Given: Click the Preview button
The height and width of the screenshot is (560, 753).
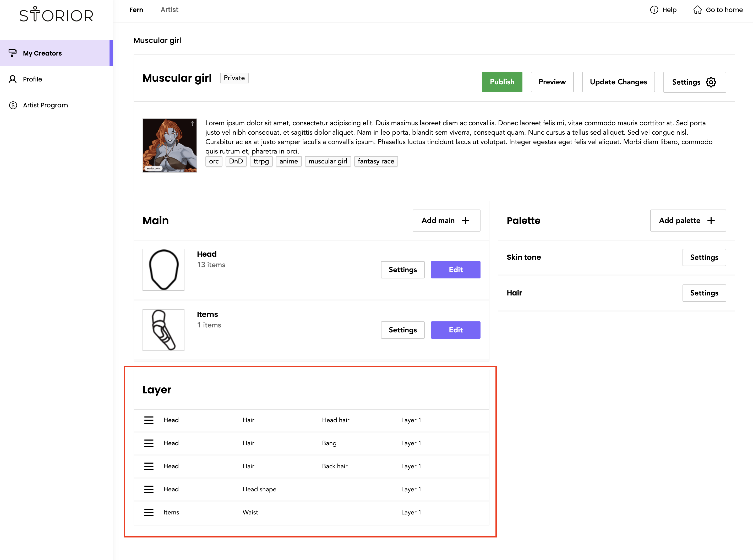Looking at the screenshot, I should click(552, 82).
